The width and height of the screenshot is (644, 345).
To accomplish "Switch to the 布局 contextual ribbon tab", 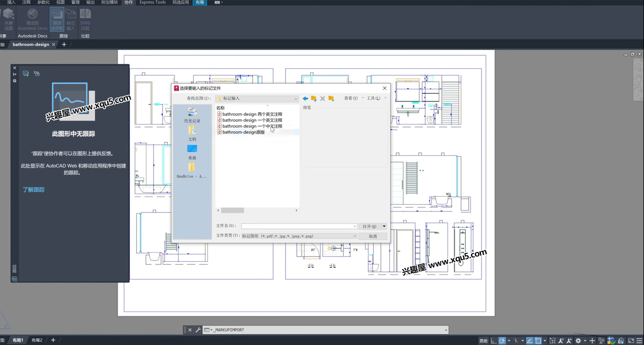I will click(200, 2).
